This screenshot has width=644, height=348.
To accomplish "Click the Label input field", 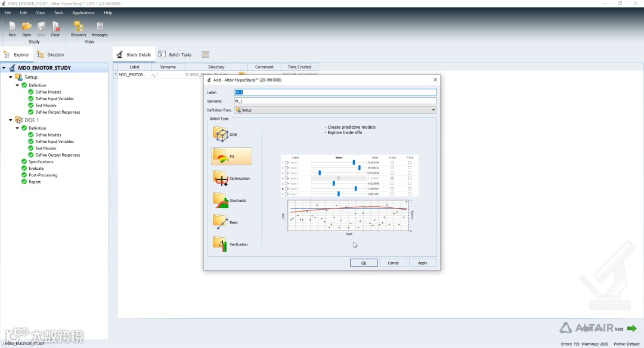I will 335,92.
